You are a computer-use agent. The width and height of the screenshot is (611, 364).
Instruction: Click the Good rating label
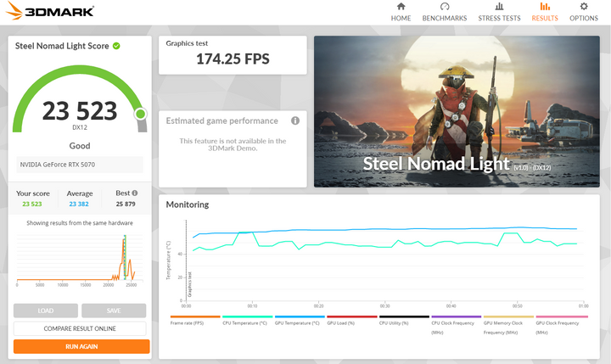[x=80, y=146]
